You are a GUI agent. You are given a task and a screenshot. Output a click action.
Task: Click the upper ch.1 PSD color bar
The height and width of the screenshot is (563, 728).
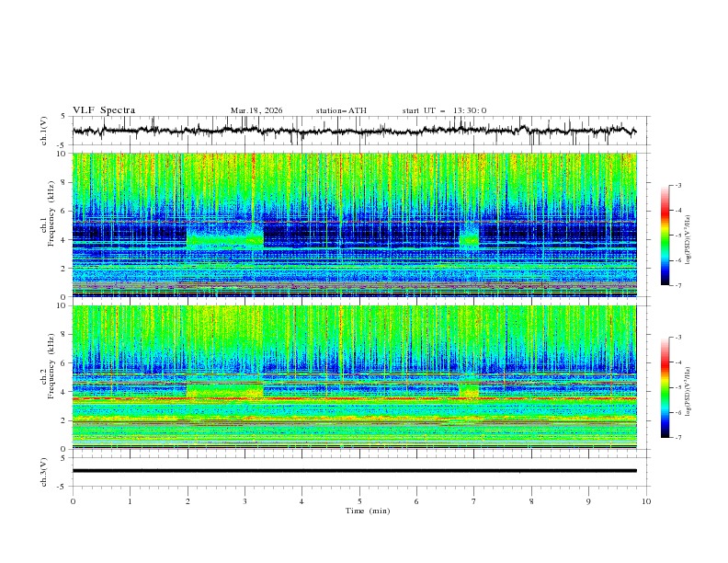tap(665, 236)
